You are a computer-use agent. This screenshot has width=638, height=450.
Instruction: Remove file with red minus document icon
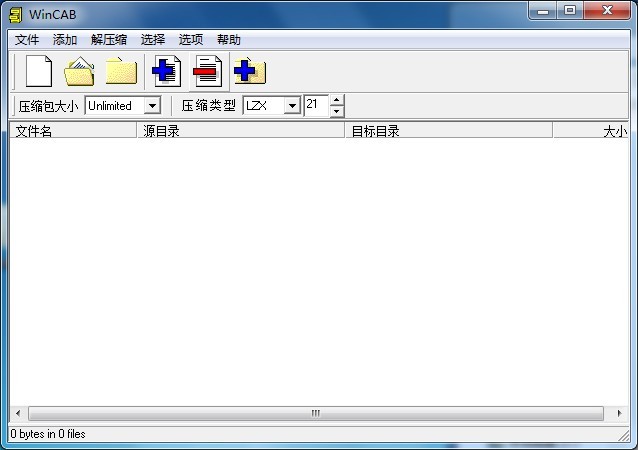pyautogui.click(x=208, y=71)
